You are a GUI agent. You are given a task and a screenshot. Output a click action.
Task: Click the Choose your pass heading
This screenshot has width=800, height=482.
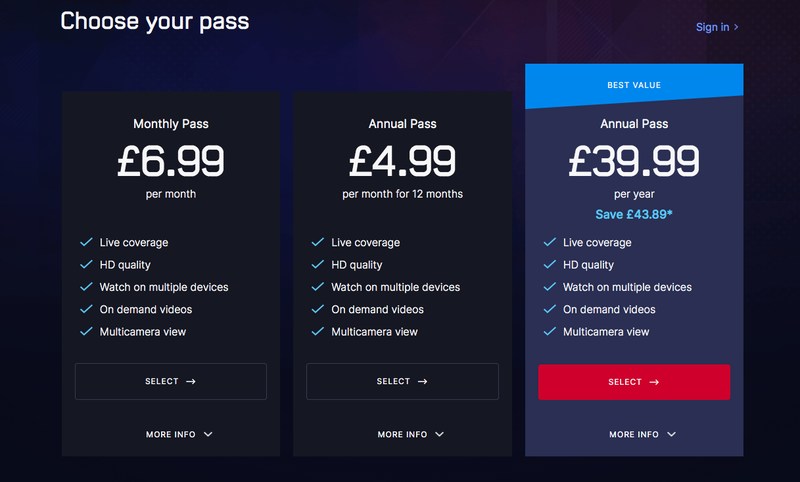155,22
